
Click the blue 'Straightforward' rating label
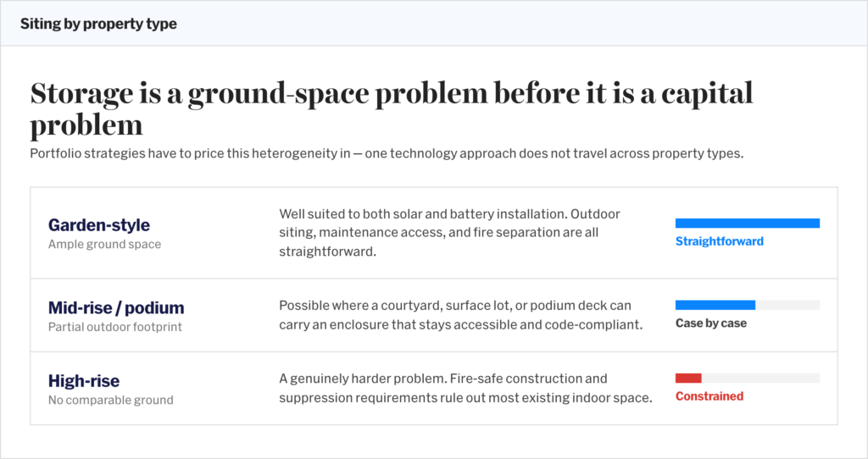[719, 241]
